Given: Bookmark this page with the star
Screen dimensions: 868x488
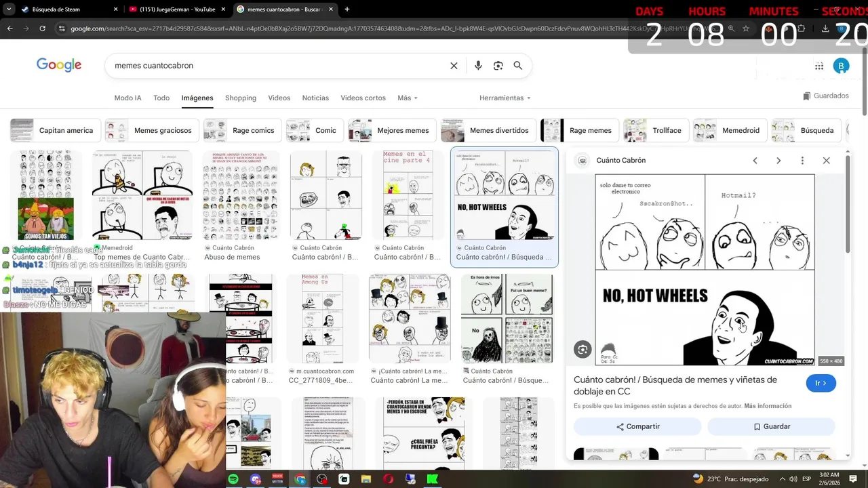Looking at the screenshot, I should tap(746, 28).
